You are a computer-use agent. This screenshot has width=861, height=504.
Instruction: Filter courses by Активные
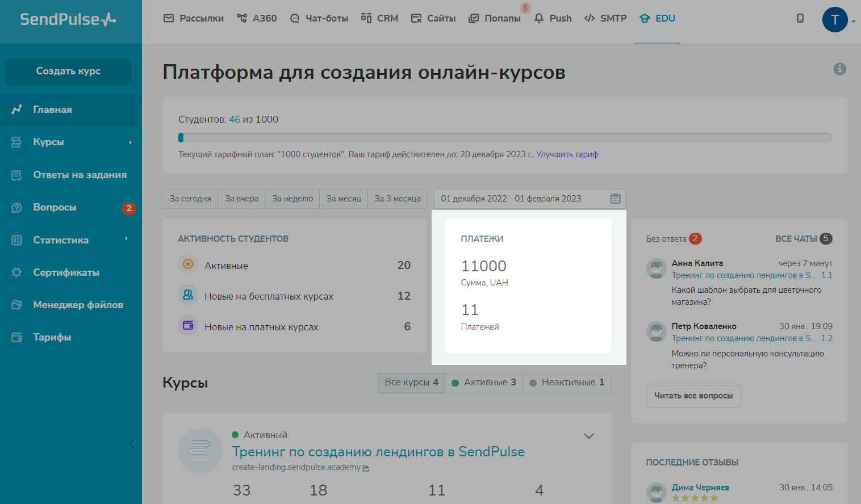[x=484, y=383]
